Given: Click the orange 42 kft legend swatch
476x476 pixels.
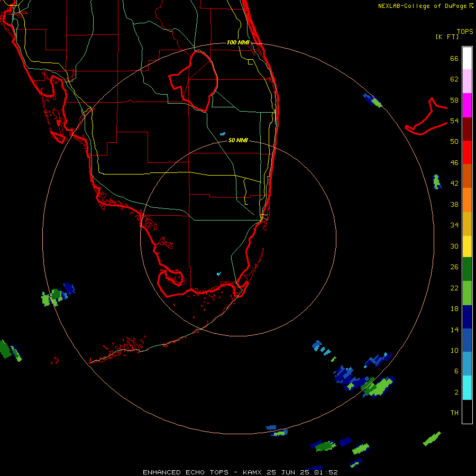Looking at the screenshot, I should pos(467,200).
